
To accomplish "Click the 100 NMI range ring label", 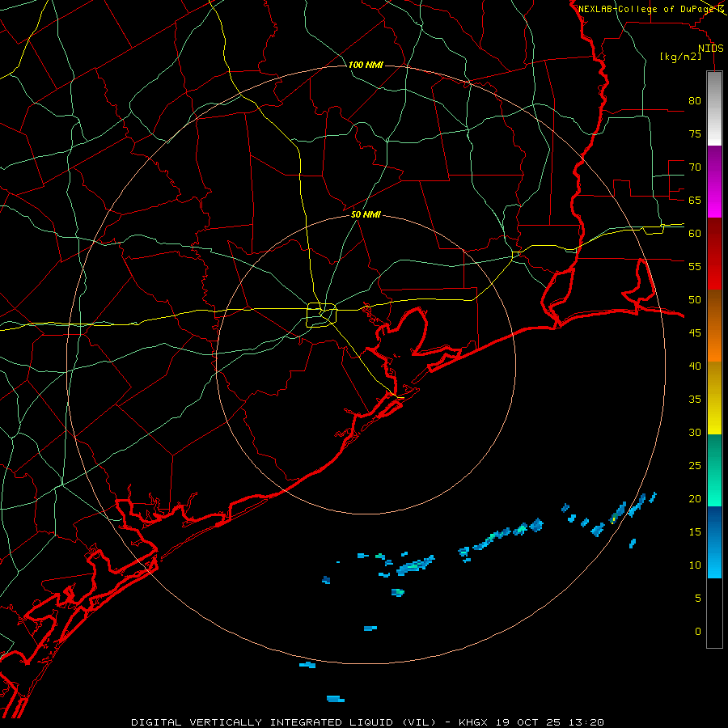I will pos(366,65).
